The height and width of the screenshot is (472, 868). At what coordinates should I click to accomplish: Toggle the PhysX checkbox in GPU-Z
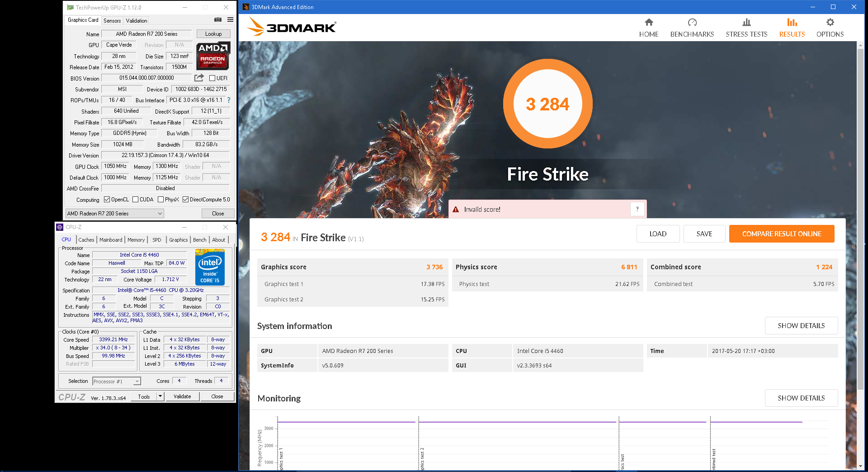pyautogui.click(x=160, y=200)
